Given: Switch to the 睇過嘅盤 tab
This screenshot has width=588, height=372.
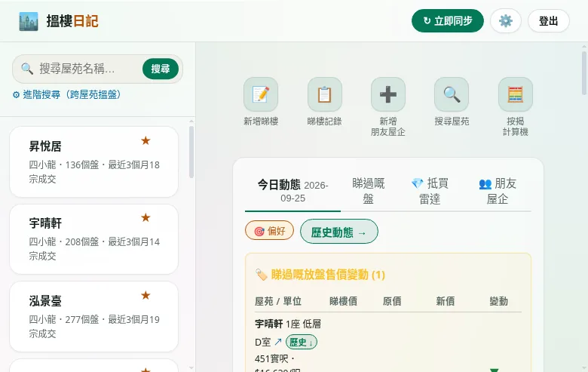Looking at the screenshot, I should (x=368, y=191).
